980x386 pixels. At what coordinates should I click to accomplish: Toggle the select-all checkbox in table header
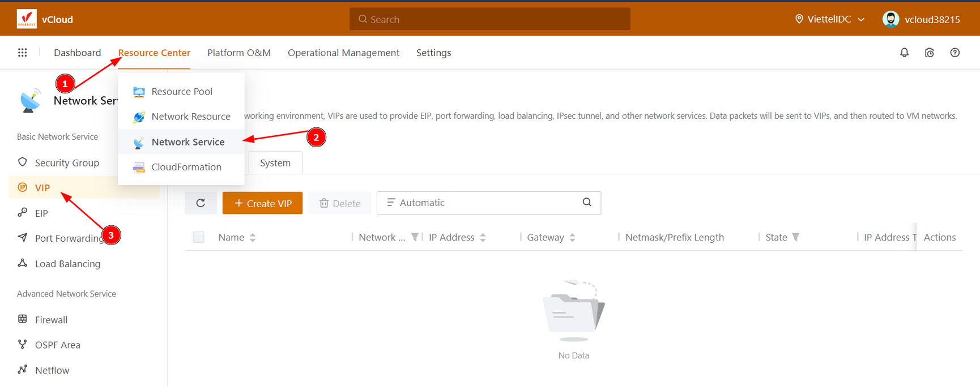198,237
